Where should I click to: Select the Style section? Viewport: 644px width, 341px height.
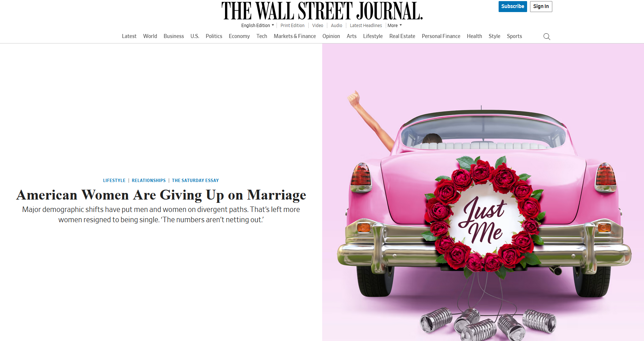coord(494,36)
